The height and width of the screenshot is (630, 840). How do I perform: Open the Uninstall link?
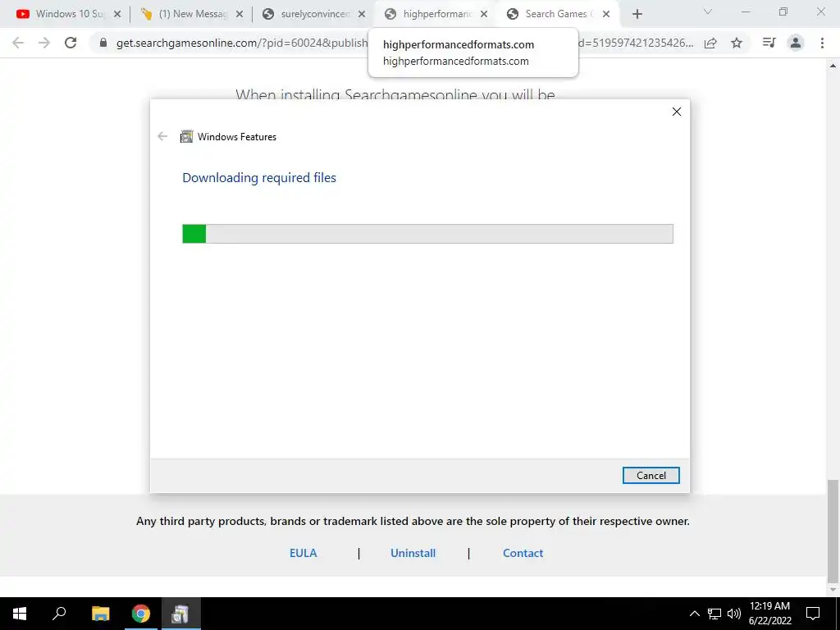click(413, 553)
